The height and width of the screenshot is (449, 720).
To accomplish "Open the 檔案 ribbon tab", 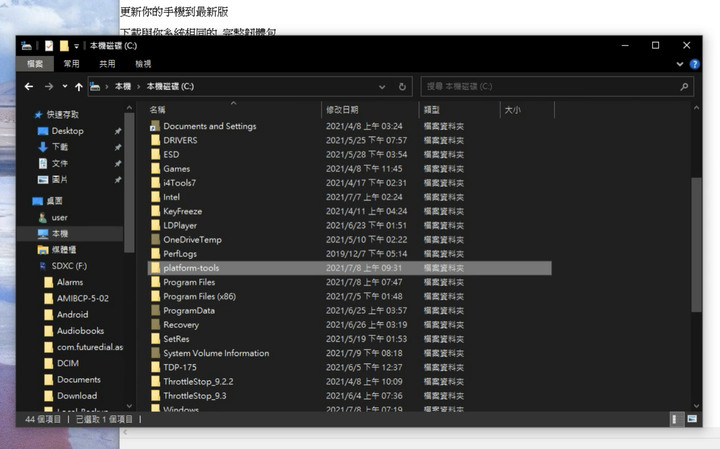I will click(35, 64).
